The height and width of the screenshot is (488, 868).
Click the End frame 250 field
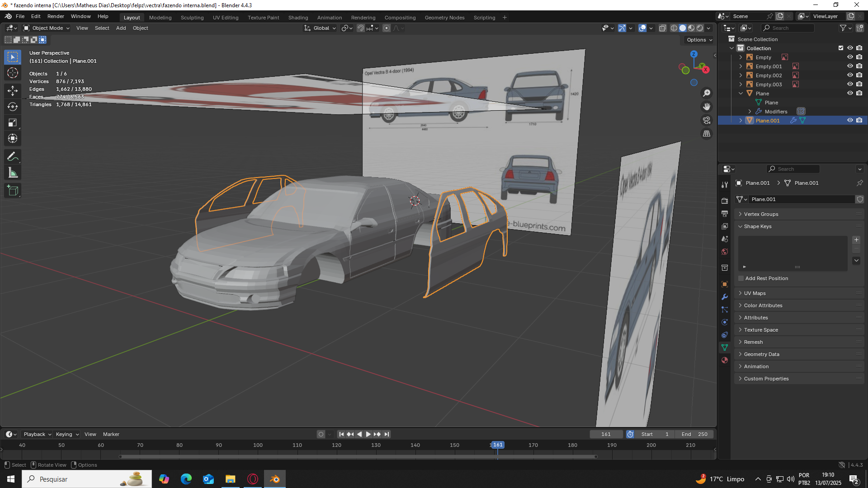(694, 434)
